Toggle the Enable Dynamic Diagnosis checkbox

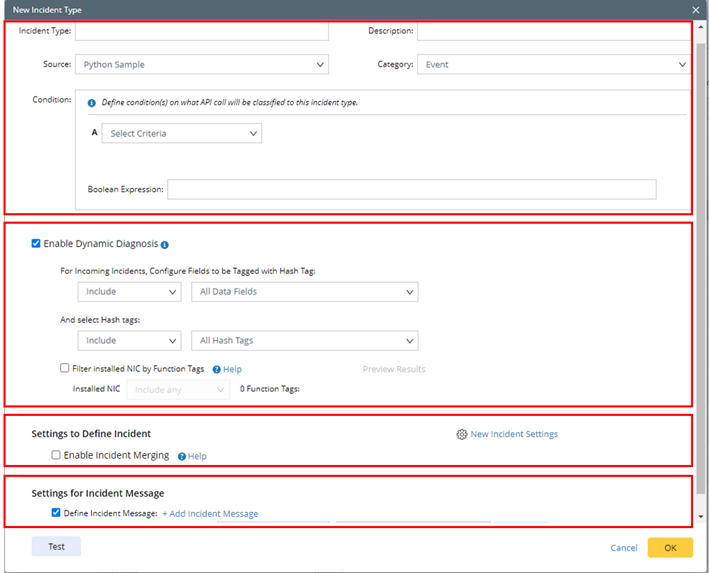pos(37,243)
